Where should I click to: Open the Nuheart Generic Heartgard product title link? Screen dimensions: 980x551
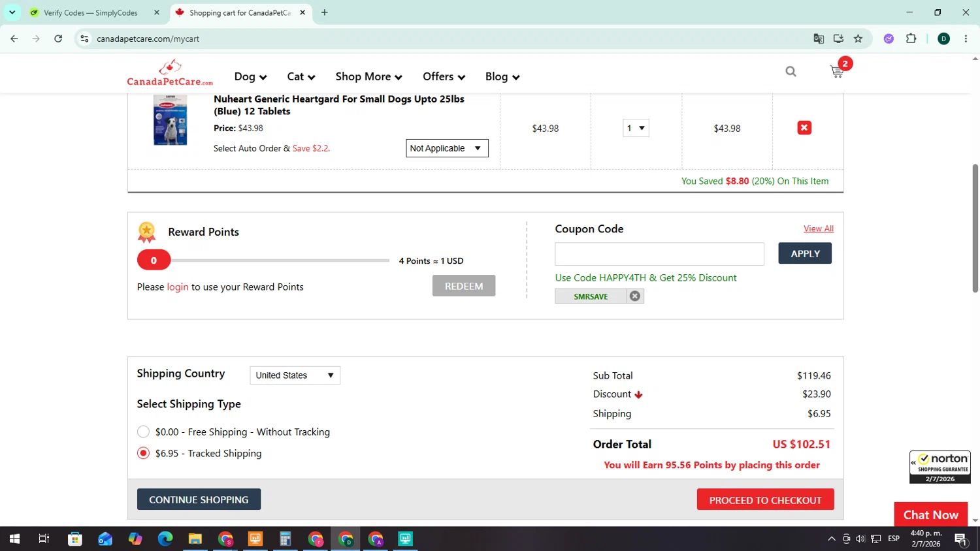click(x=339, y=105)
